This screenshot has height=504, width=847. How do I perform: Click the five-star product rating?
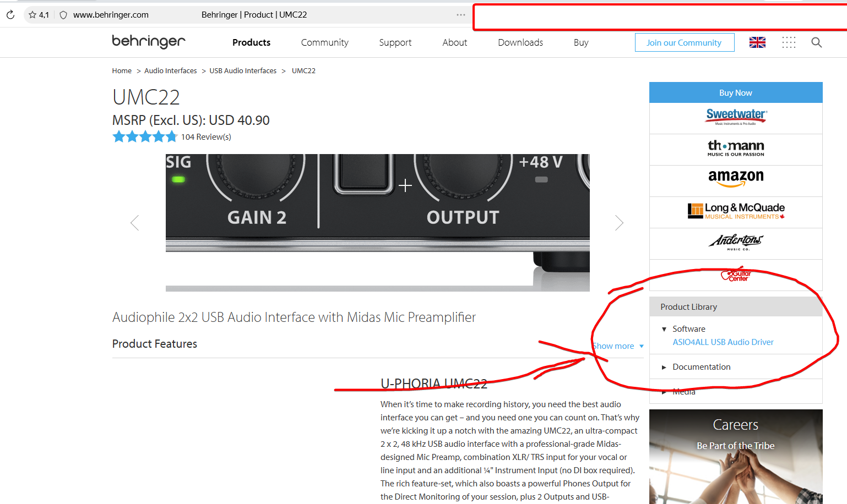click(x=145, y=136)
